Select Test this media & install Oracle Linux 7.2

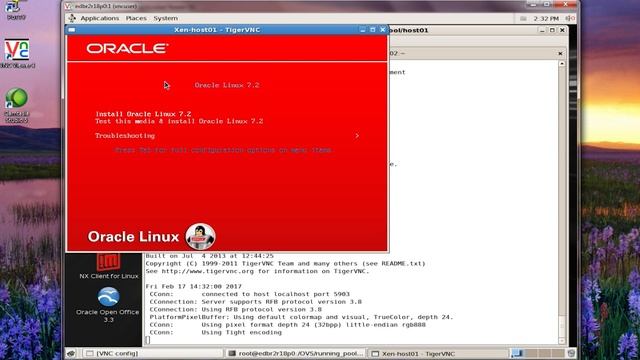(179, 121)
